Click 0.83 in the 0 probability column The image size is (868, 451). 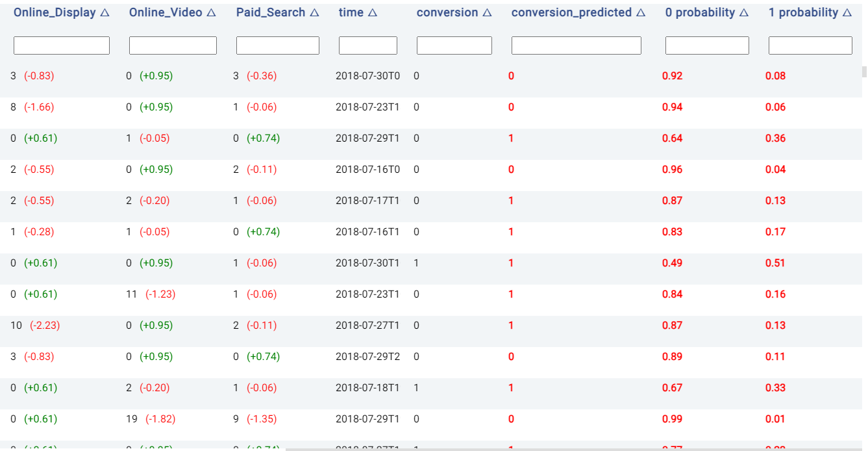click(673, 232)
